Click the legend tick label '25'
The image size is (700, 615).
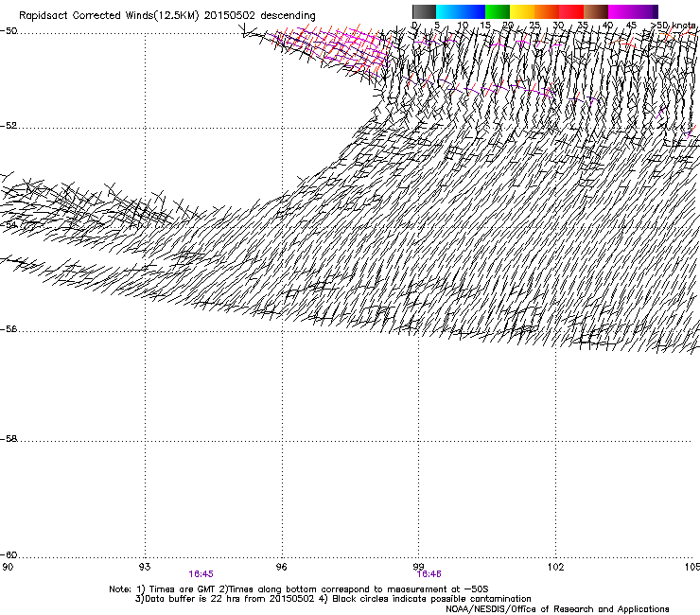tap(534, 26)
